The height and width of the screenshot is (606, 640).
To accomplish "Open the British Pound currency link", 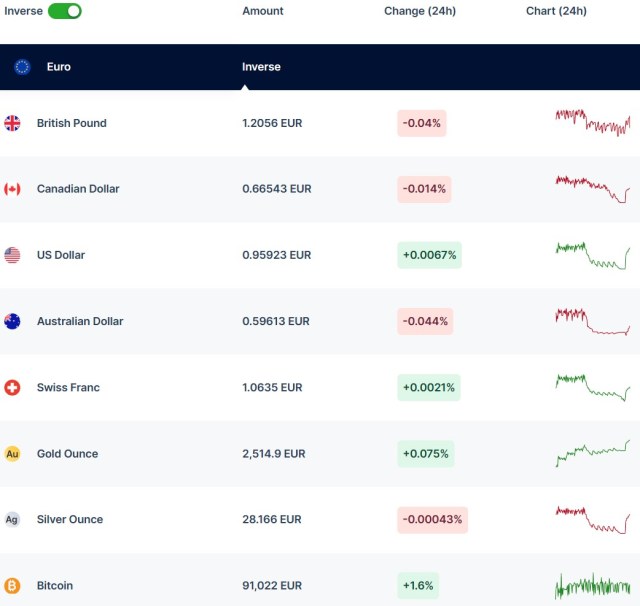I will pos(71,123).
